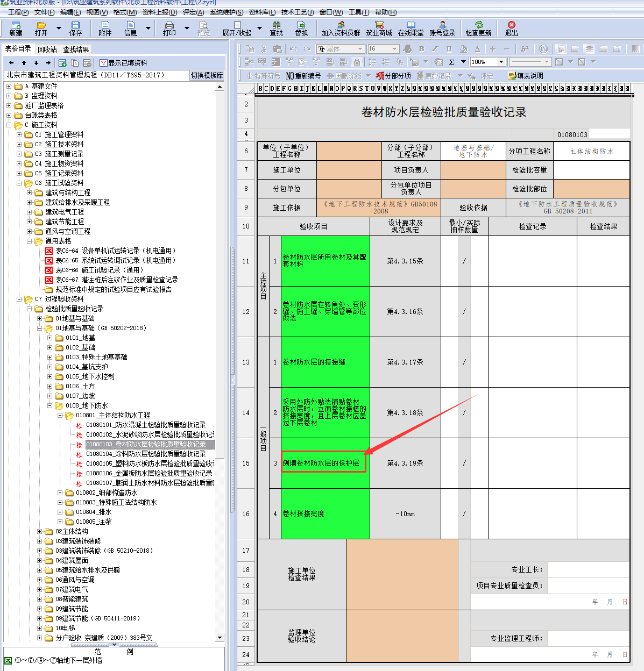Click the down arrow icon in 表格目录 toolbar
The height and width of the screenshot is (671, 644).
(36, 63)
